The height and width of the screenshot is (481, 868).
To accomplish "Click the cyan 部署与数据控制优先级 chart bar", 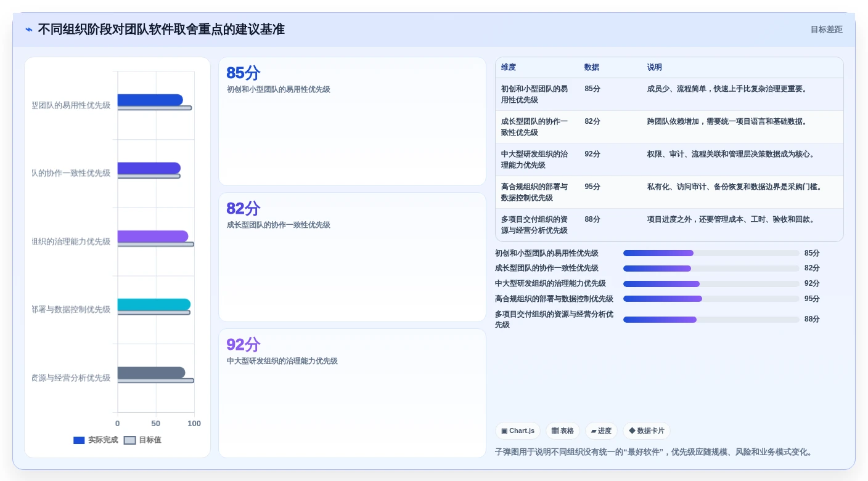I will pos(154,304).
